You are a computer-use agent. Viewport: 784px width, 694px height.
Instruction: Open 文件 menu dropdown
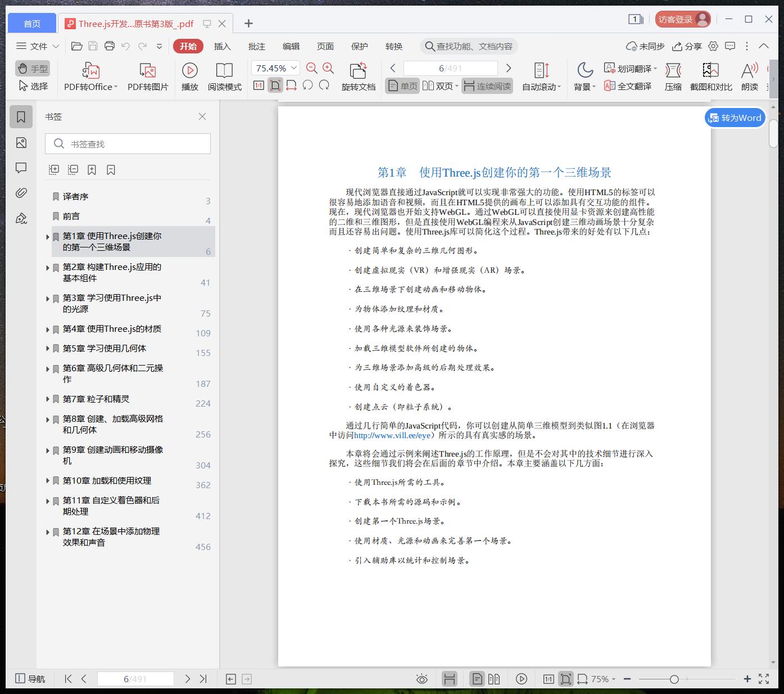click(x=37, y=46)
